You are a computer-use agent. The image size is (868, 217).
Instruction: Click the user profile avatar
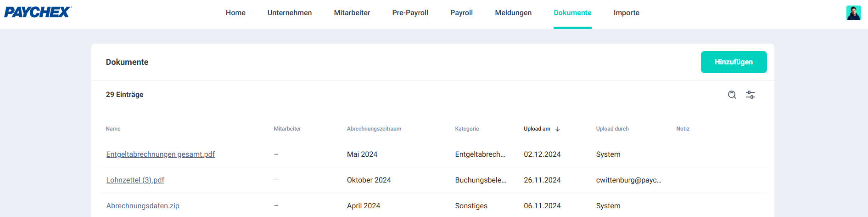coord(854,13)
